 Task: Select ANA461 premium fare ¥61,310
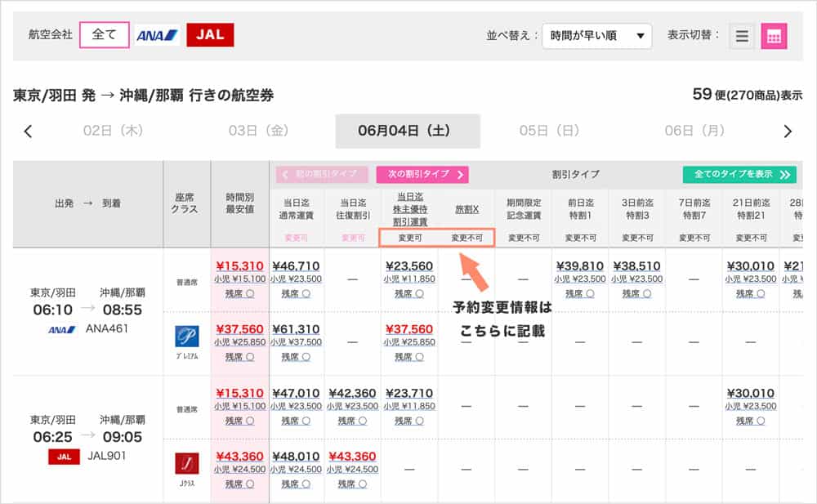[x=296, y=329]
